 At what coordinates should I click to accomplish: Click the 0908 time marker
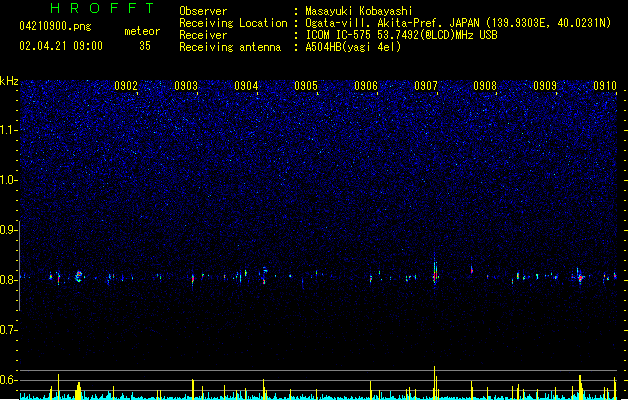(485, 86)
